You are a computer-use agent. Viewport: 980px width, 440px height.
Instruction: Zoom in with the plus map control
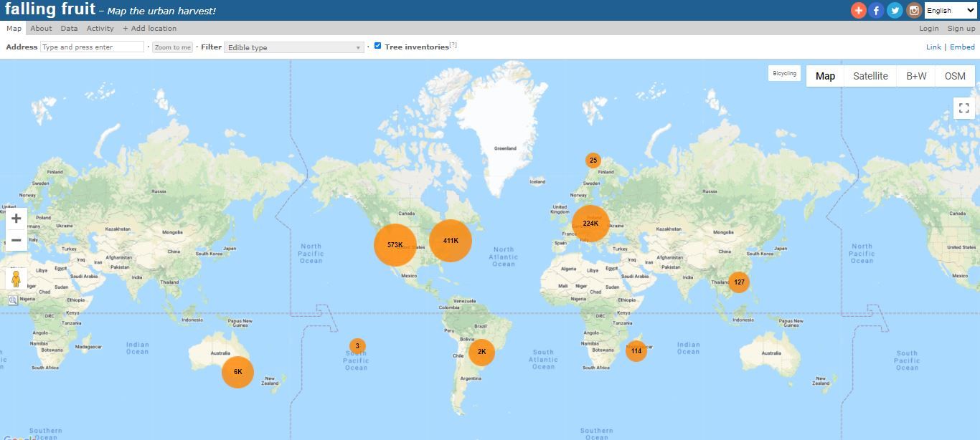click(16, 219)
